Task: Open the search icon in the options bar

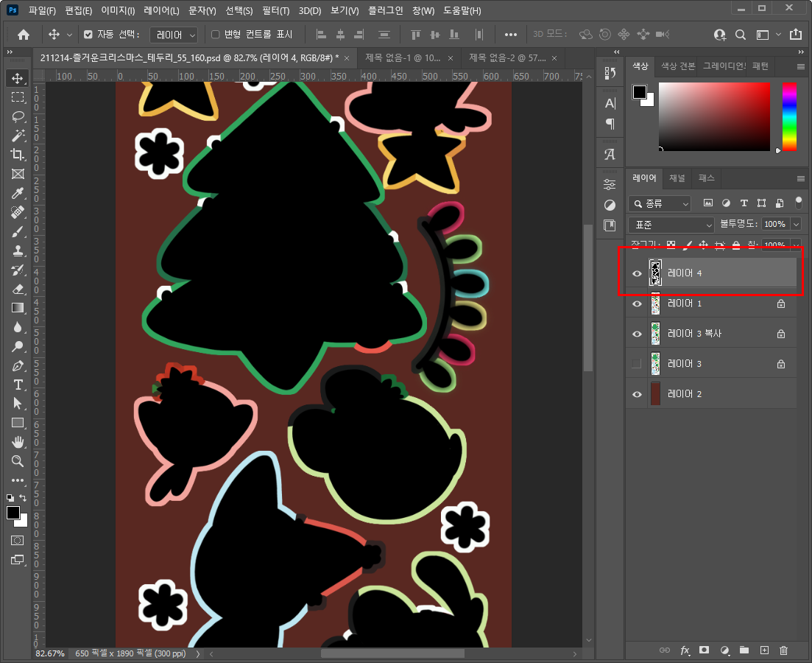Action: pos(741,35)
